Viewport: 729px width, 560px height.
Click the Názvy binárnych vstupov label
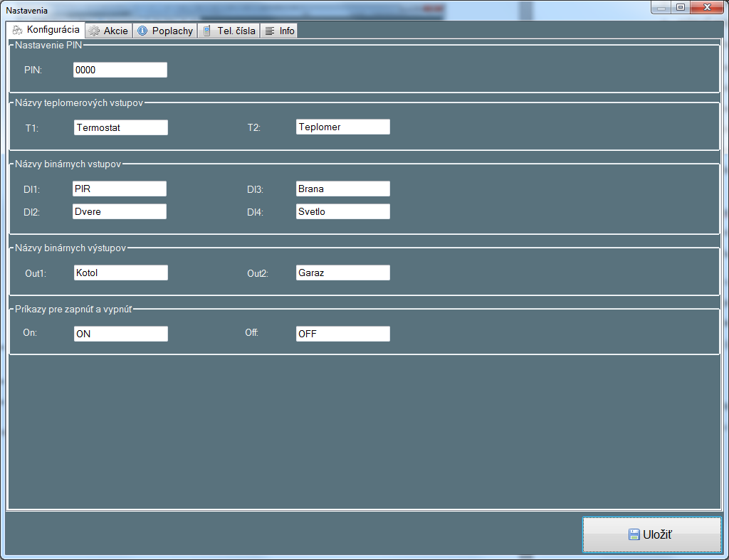click(68, 164)
